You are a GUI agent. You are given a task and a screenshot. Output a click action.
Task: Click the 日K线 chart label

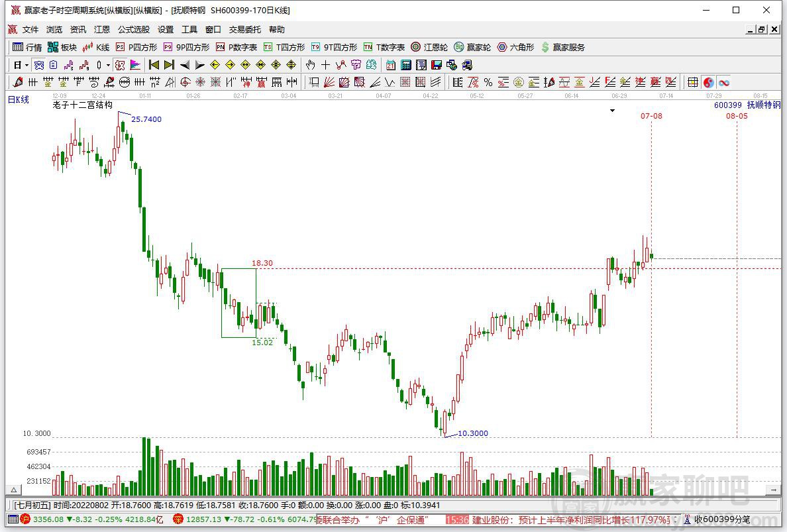pos(19,99)
